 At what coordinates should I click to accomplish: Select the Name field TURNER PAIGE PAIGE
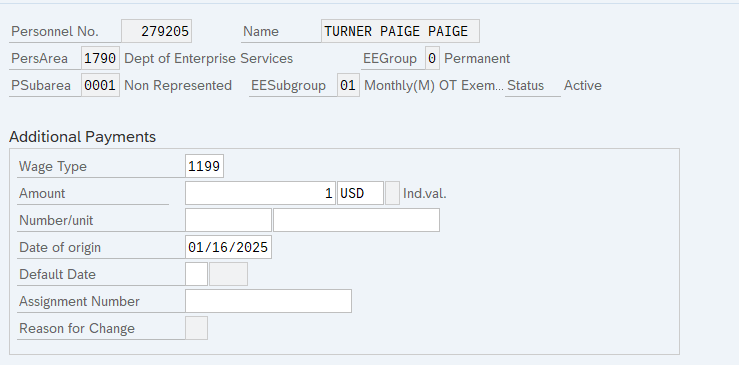pos(400,31)
